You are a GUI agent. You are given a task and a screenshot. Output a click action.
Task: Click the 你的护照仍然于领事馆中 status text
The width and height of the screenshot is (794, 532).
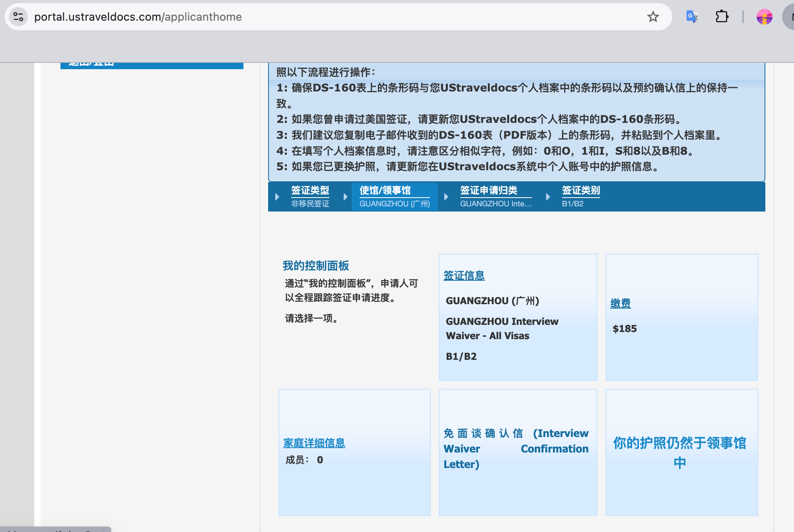[x=679, y=452]
